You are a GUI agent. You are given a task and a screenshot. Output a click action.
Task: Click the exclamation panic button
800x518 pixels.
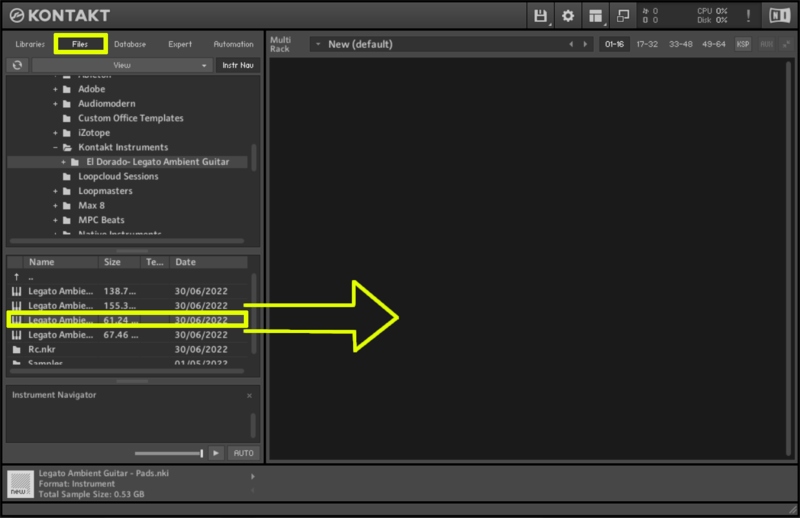click(x=748, y=16)
